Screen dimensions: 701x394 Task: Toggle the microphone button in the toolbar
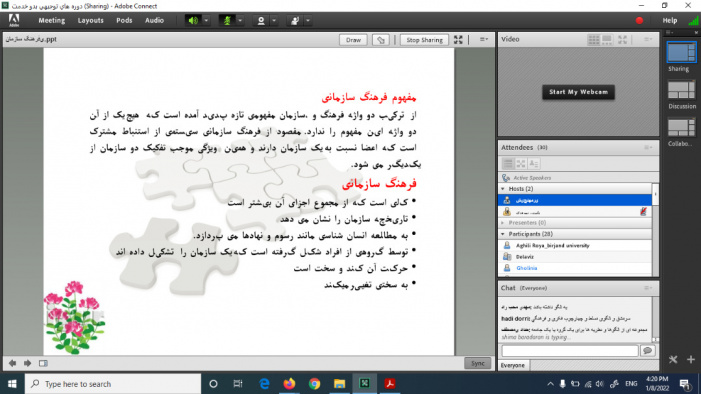point(227,21)
